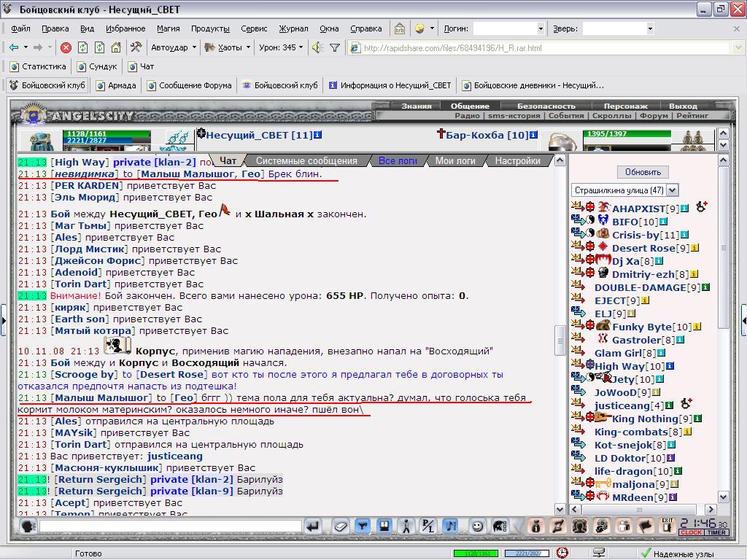Screen dimensions: 747x560
Task: Toggle the blue disk icon in the chat bar
Action: tap(384, 526)
